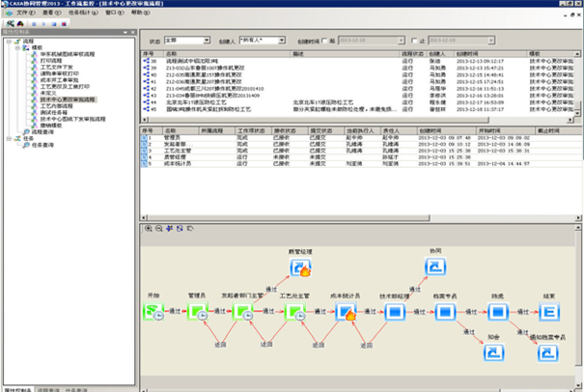Select the 成本统计员 workflow node

348,313
